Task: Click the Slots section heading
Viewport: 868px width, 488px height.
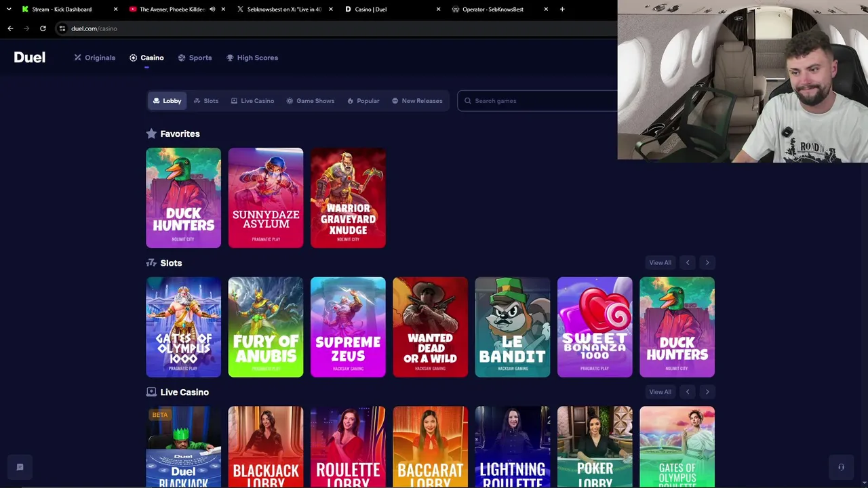Action: click(x=164, y=263)
